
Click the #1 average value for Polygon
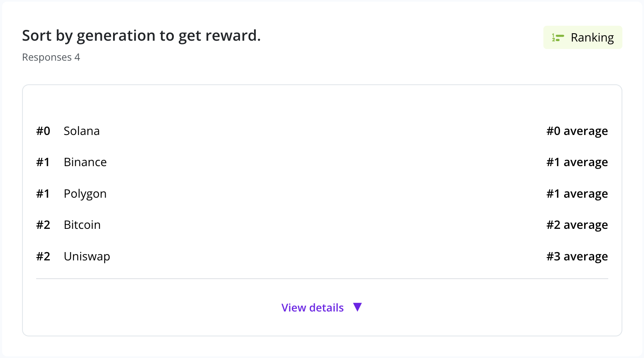click(577, 194)
